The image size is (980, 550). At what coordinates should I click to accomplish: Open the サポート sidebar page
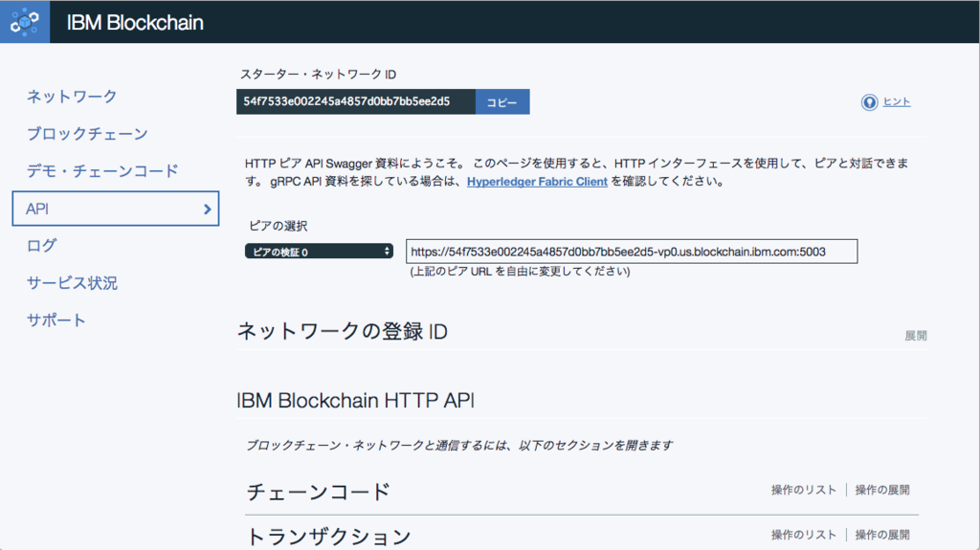(56, 320)
